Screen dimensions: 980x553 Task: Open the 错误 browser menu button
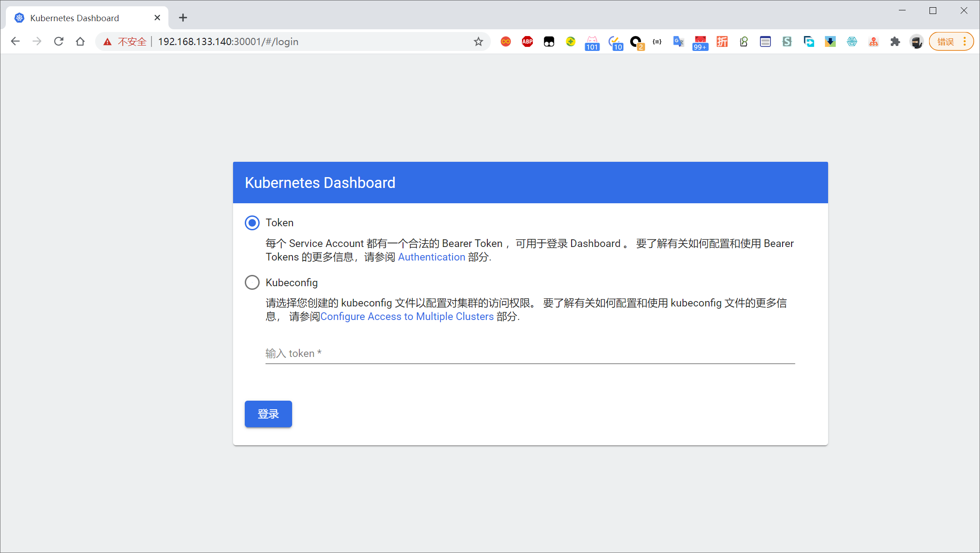(x=951, y=42)
